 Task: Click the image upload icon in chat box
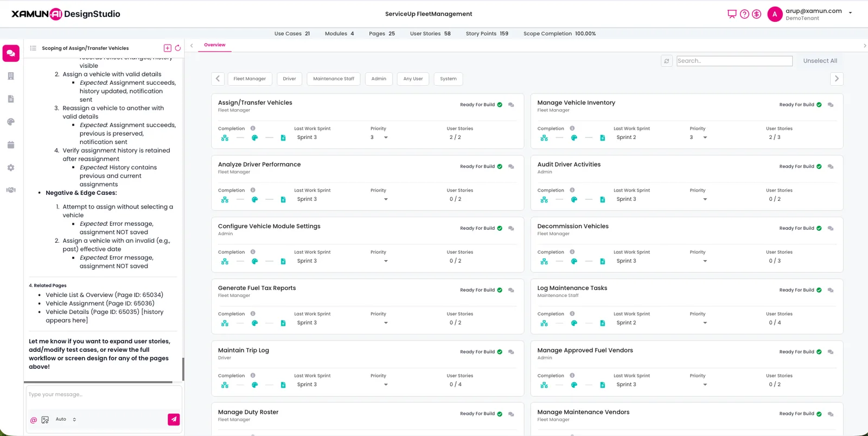click(x=45, y=420)
